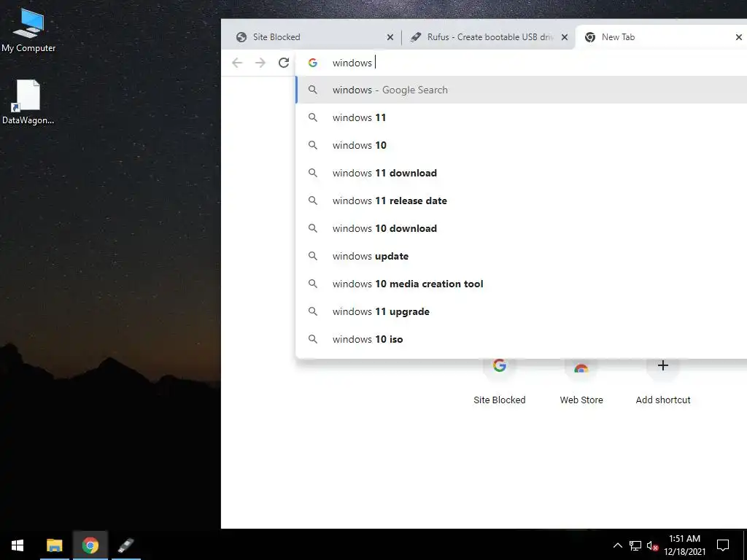Click the Google logo in address bar
The width and height of the screenshot is (747, 560).
click(312, 63)
